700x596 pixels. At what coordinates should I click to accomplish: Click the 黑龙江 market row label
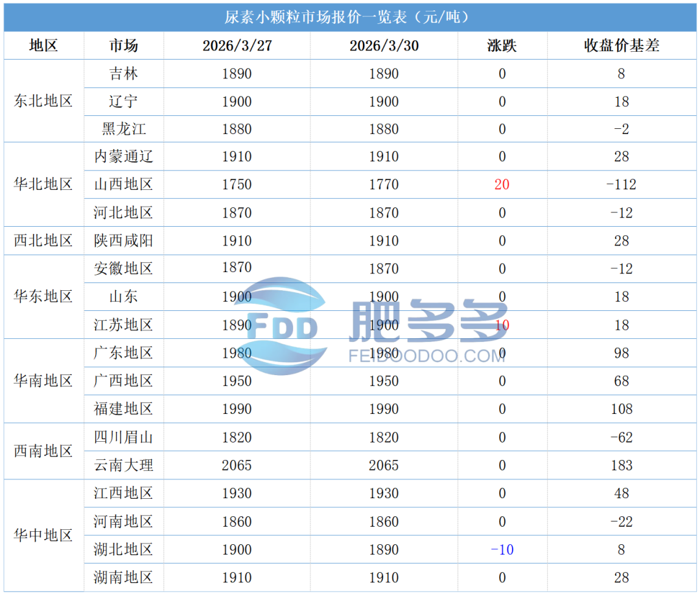pyautogui.click(x=123, y=128)
